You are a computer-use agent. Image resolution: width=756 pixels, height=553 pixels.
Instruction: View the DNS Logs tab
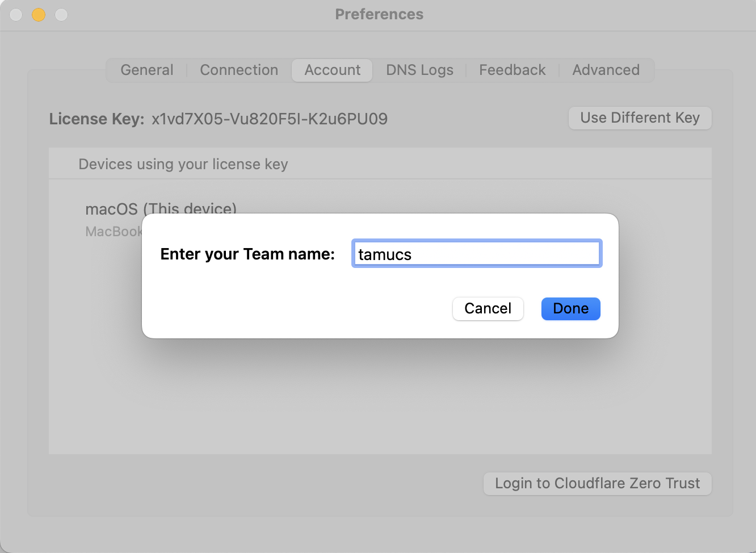(419, 70)
